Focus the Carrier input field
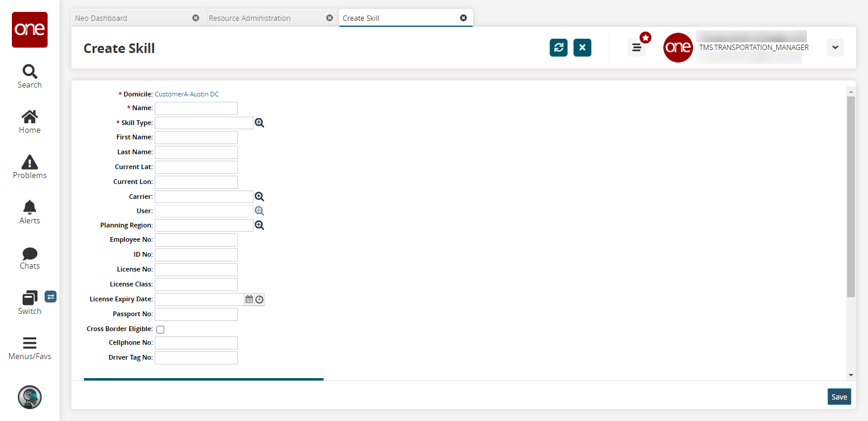 coord(204,197)
